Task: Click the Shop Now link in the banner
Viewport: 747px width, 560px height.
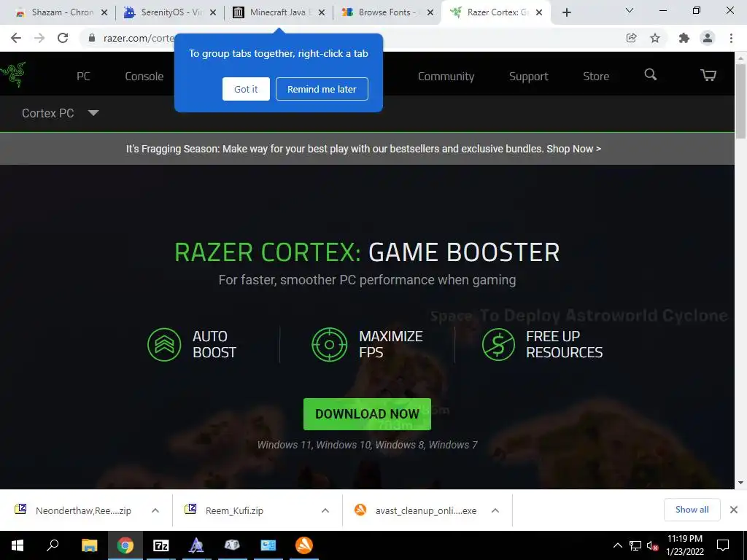Action: tap(573, 149)
